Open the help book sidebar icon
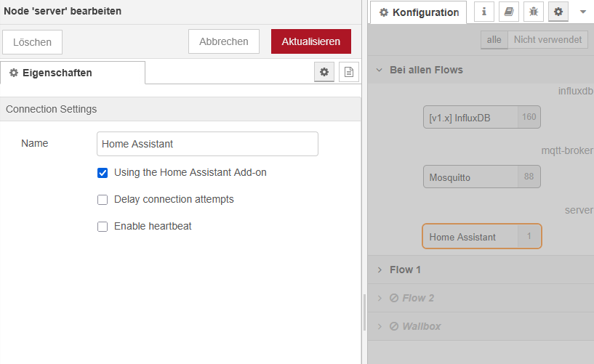The height and width of the screenshot is (364, 594). (x=509, y=12)
